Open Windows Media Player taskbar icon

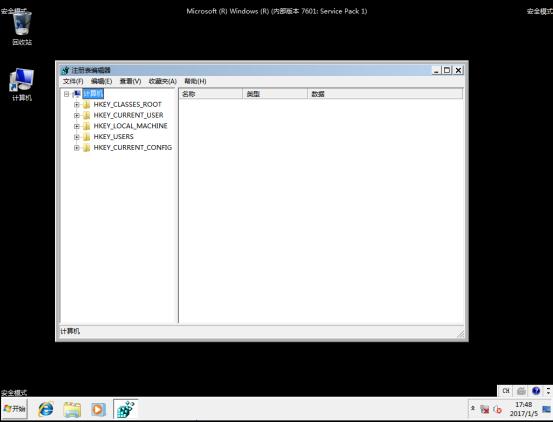pyautogui.click(x=98, y=409)
